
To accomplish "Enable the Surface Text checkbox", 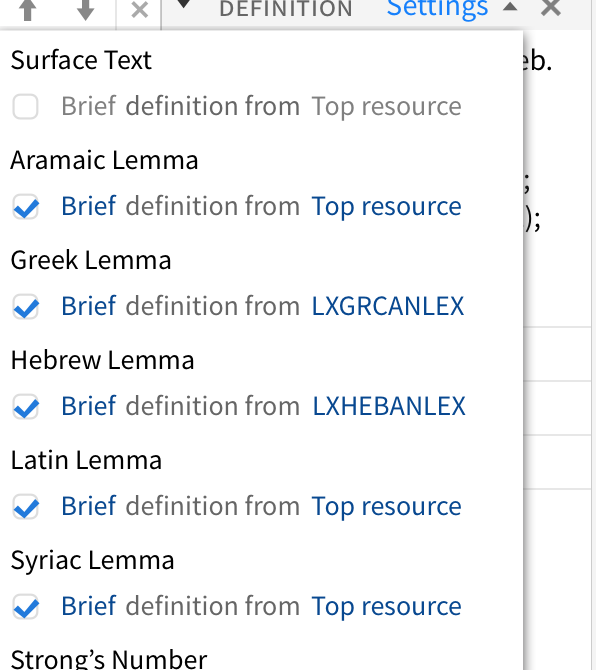I will (26, 106).
